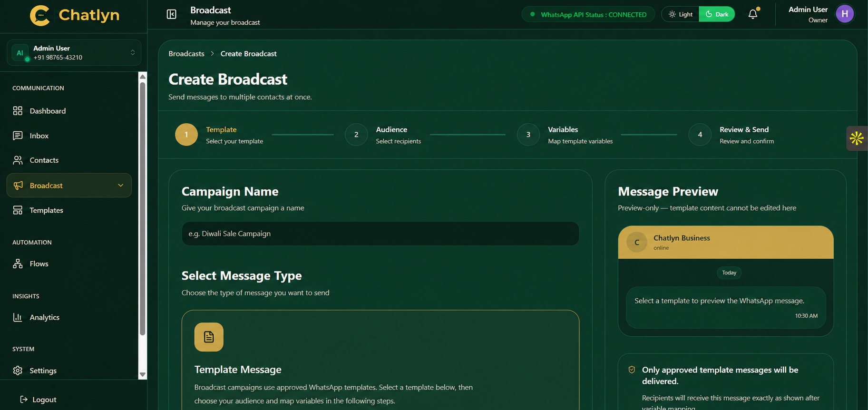
Task: Expand the Broadcast submenu chevron
Action: [121, 185]
